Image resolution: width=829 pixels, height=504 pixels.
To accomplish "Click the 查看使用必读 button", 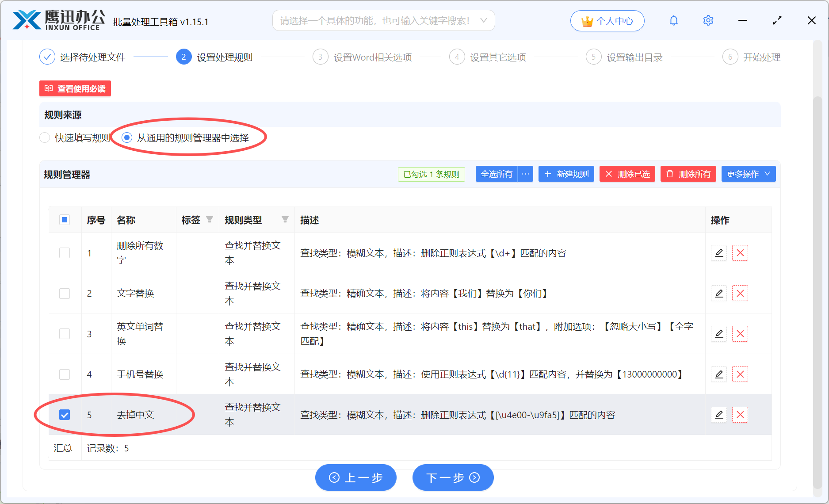I will [75, 88].
